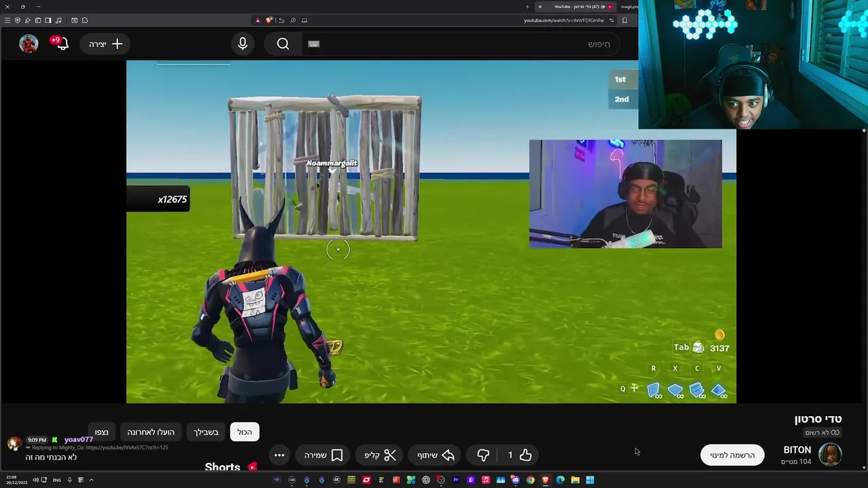Click the לא רשום unlisted label
868x488 pixels.
[822, 432]
